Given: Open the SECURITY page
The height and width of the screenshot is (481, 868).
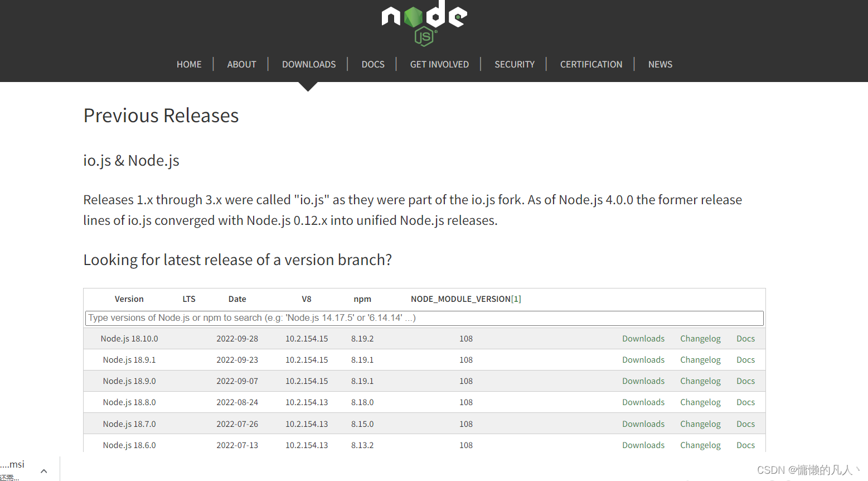Looking at the screenshot, I should [514, 64].
